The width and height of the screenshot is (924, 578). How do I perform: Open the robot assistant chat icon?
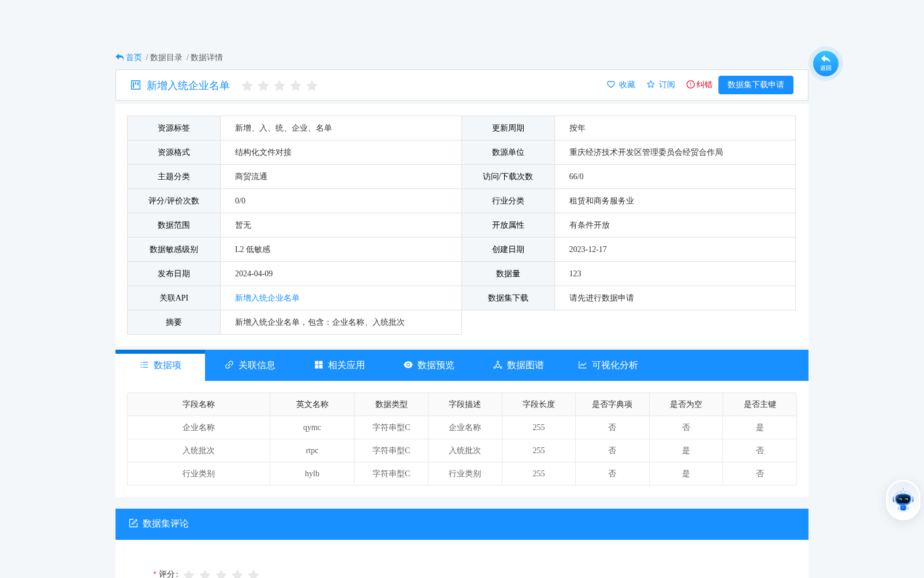pos(903,500)
